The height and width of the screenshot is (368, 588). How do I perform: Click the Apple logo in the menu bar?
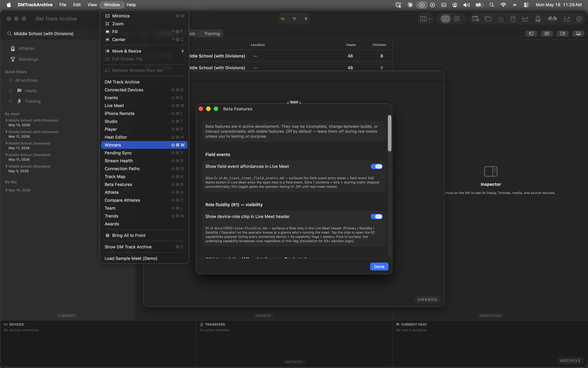click(x=9, y=5)
